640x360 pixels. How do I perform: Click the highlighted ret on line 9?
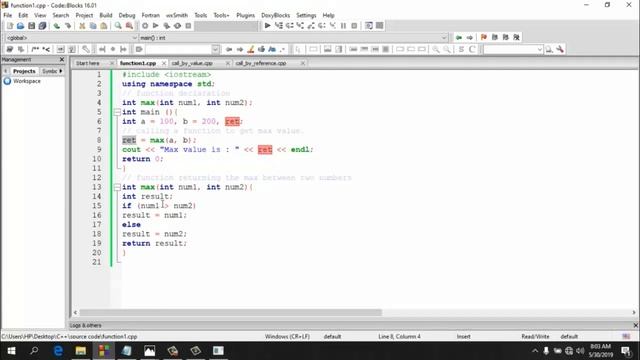pos(265,149)
